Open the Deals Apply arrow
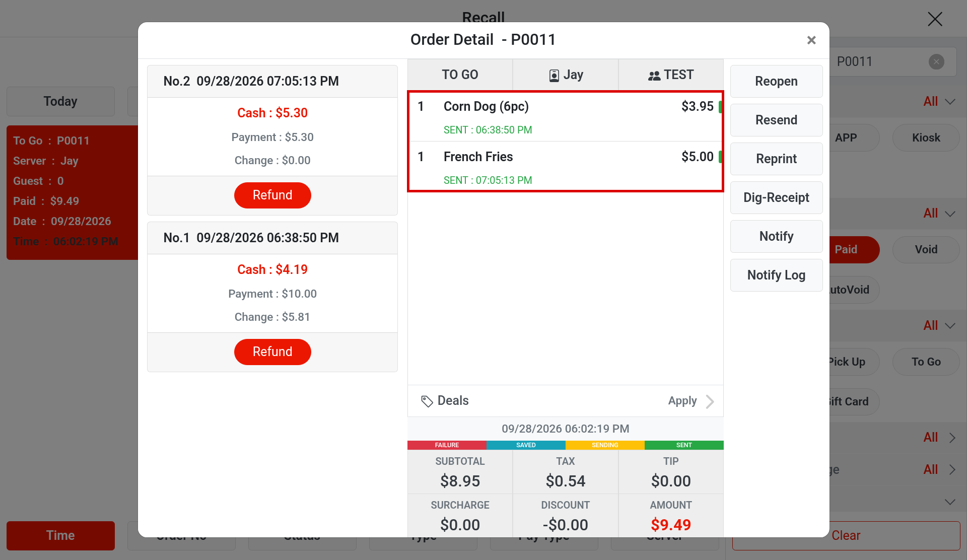967x560 pixels. tap(710, 401)
